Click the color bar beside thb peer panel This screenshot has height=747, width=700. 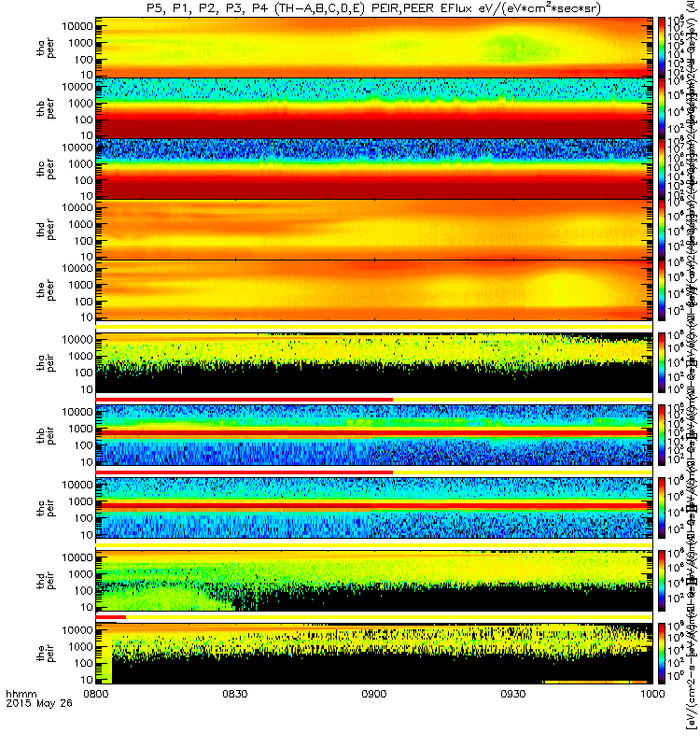click(662, 108)
